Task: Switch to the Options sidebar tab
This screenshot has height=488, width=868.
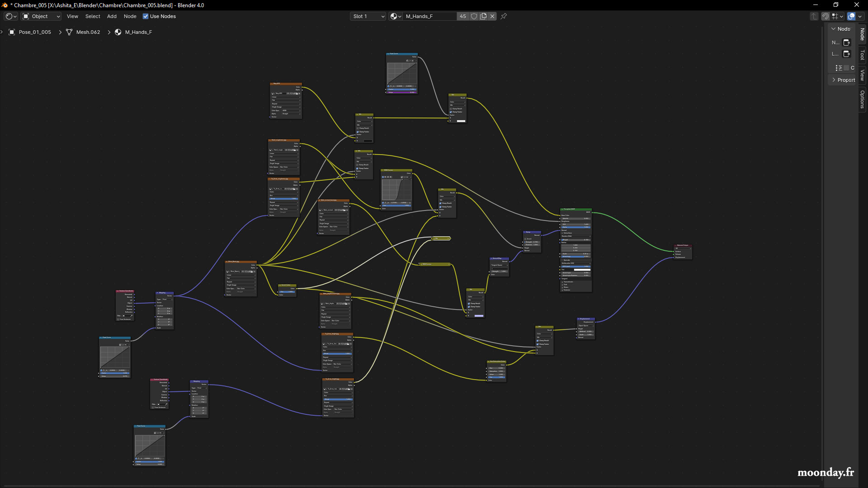Action: (x=863, y=99)
